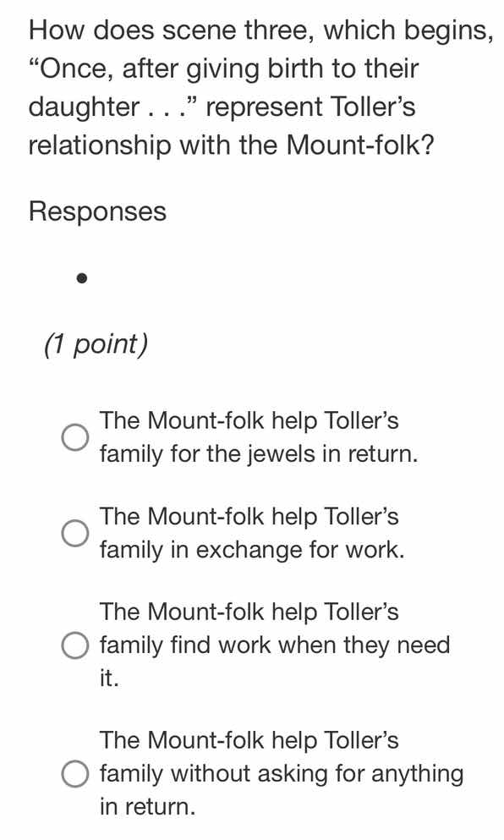Click the answer text "family in exchange for work."
This screenshot has height=840, width=504.
coord(252,550)
